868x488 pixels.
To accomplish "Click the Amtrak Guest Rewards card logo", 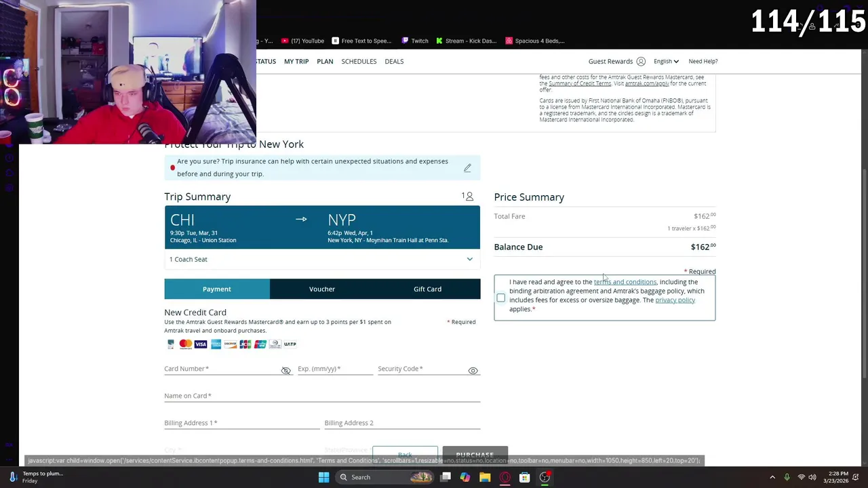I will pyautogui.click(x=171, y=344).
